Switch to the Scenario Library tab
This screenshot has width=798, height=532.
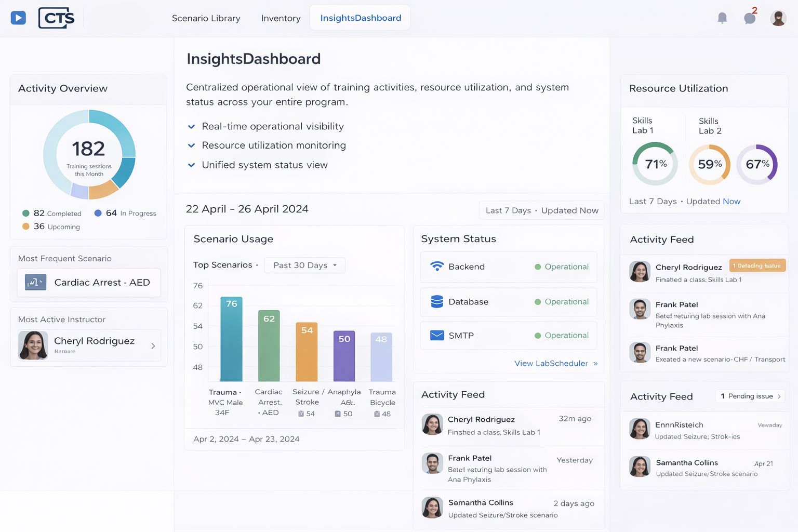[206, 18]
